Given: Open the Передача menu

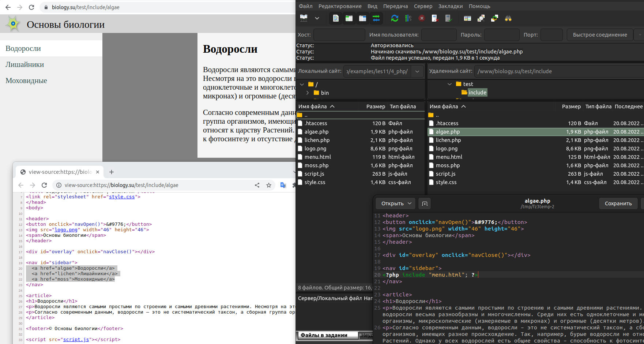Looking at the screenshot, I should [x=395, y=6].
